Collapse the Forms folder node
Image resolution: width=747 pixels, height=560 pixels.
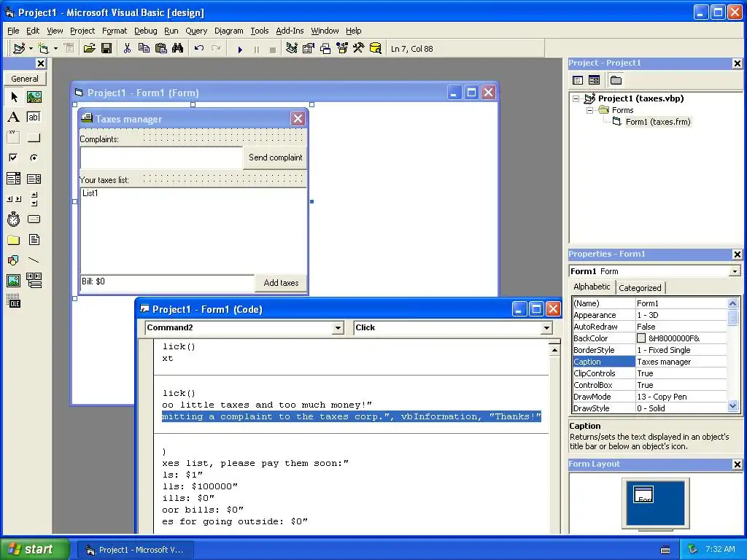pos(589,110)
